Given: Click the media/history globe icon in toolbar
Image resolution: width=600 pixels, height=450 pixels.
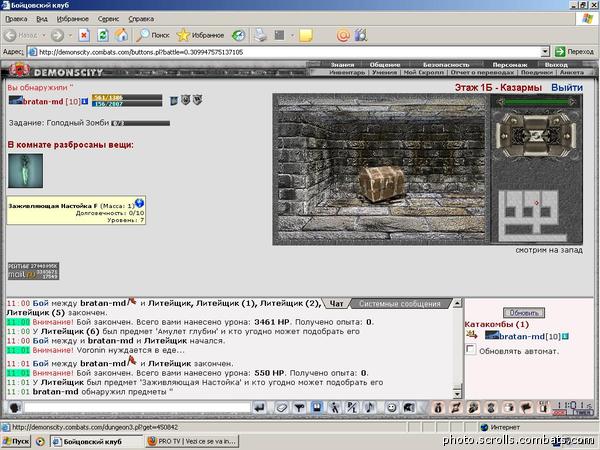Looking at the screenshot, I should pos(238,35).
